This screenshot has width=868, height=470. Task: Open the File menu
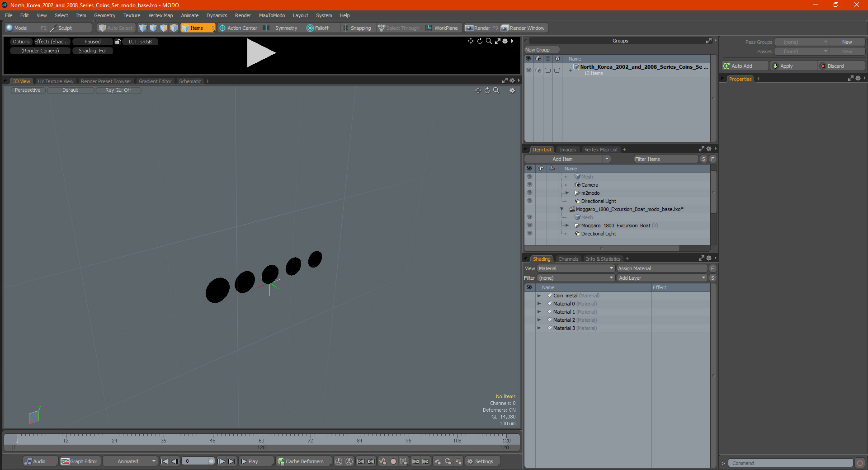pos(9,15)
